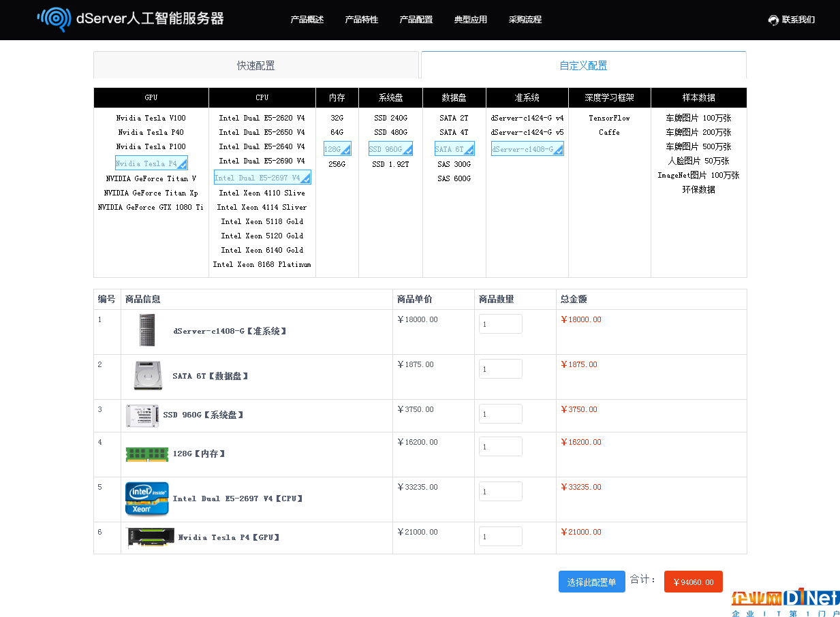The image size is (840, 617).
Task: Select TensorFlow framework
Action: tap(610, 118)
